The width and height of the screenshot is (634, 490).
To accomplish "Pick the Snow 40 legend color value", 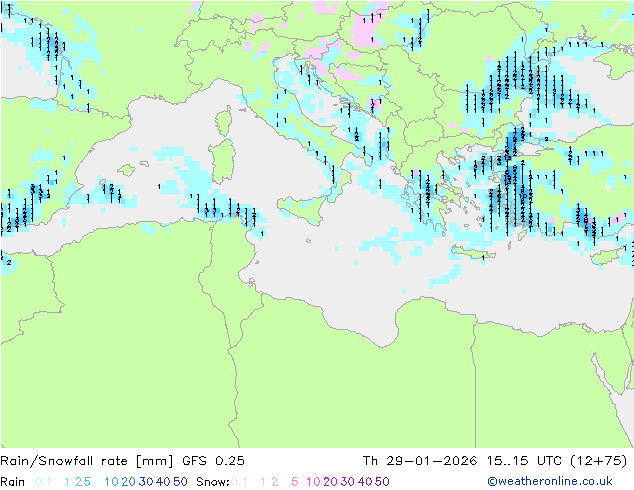I will [365, 482].
